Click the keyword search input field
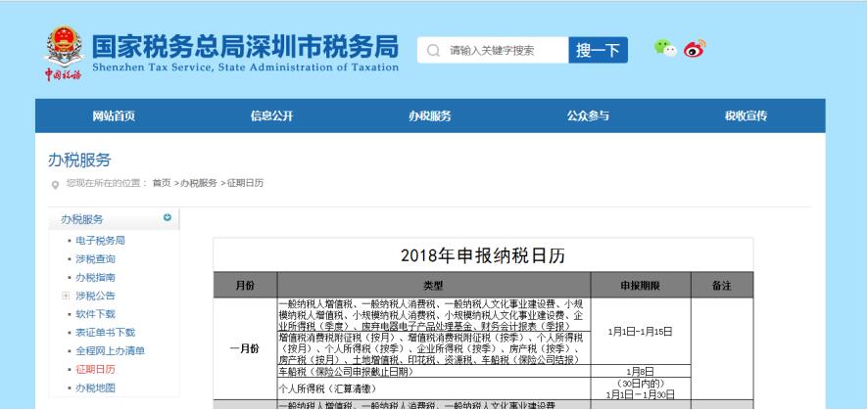 pyautogui.click(x=493, y=50)
